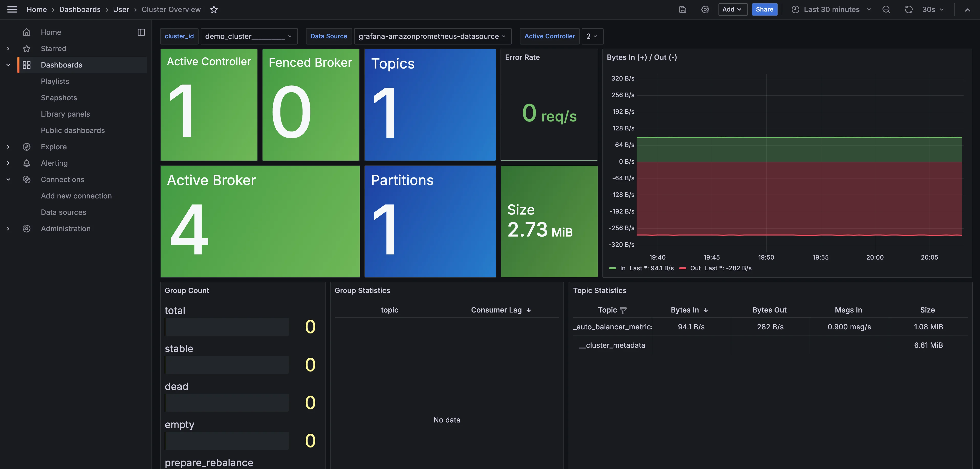Expand the Administration menu section

point(8,229)
